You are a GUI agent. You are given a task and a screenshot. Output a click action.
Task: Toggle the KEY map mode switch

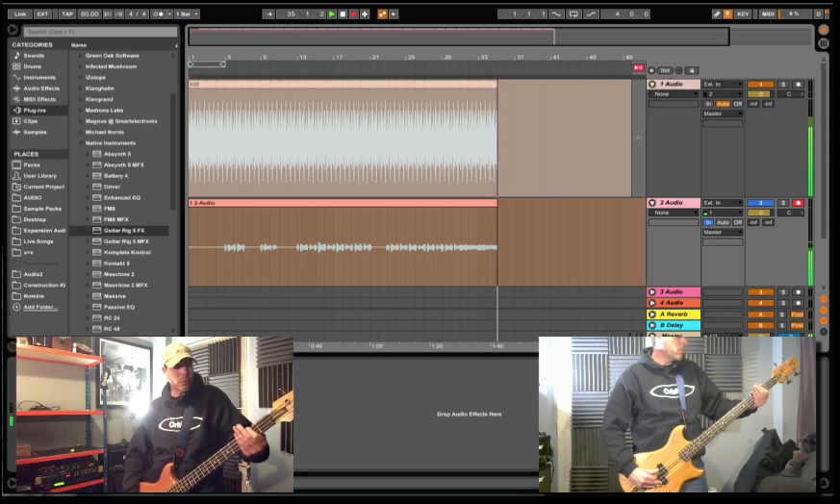[x=743, y=13]
